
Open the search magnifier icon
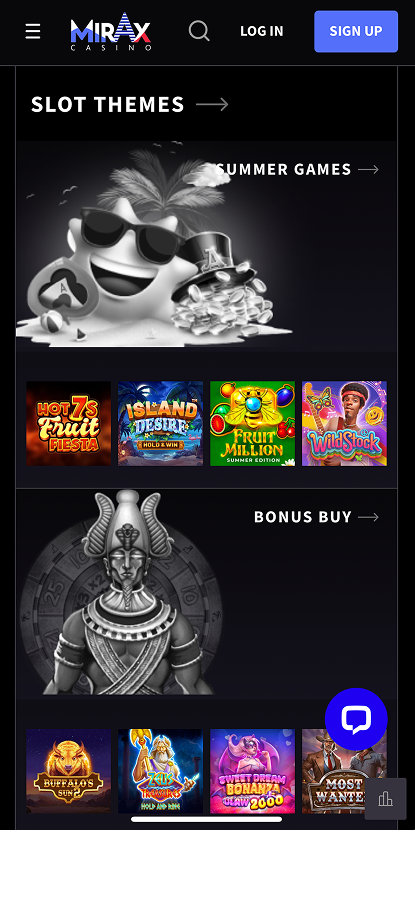point(199,31)
